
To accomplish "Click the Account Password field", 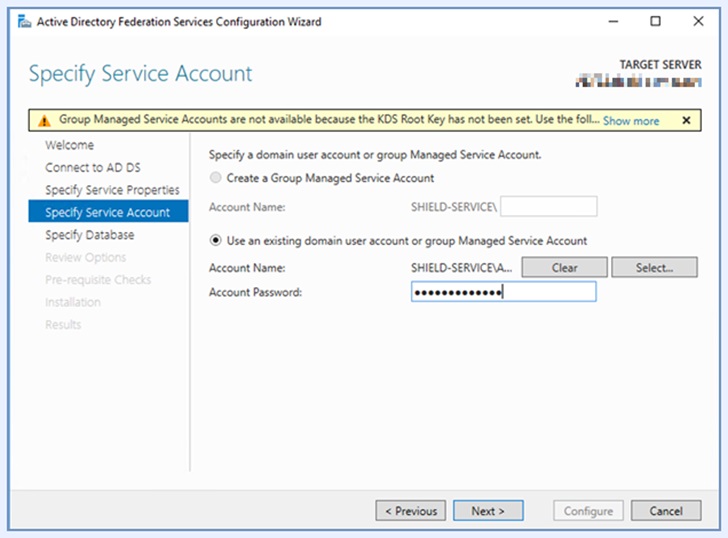I will (x=503, y=292).
